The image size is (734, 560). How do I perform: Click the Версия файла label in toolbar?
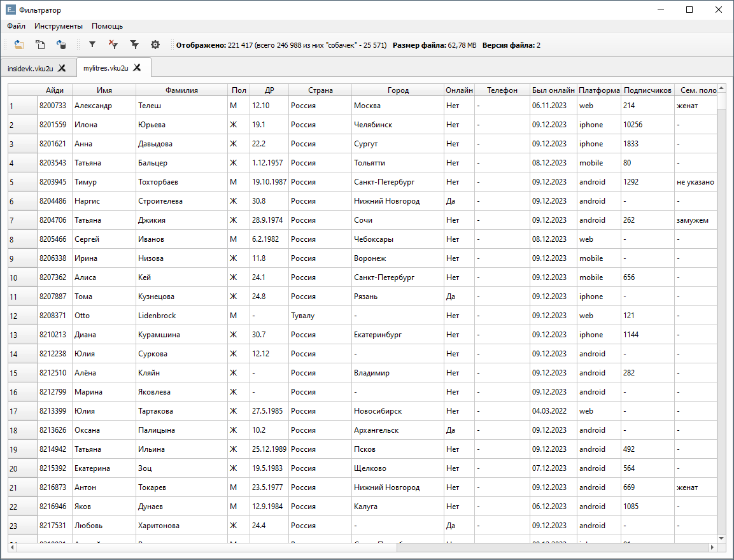pos(509,45)
